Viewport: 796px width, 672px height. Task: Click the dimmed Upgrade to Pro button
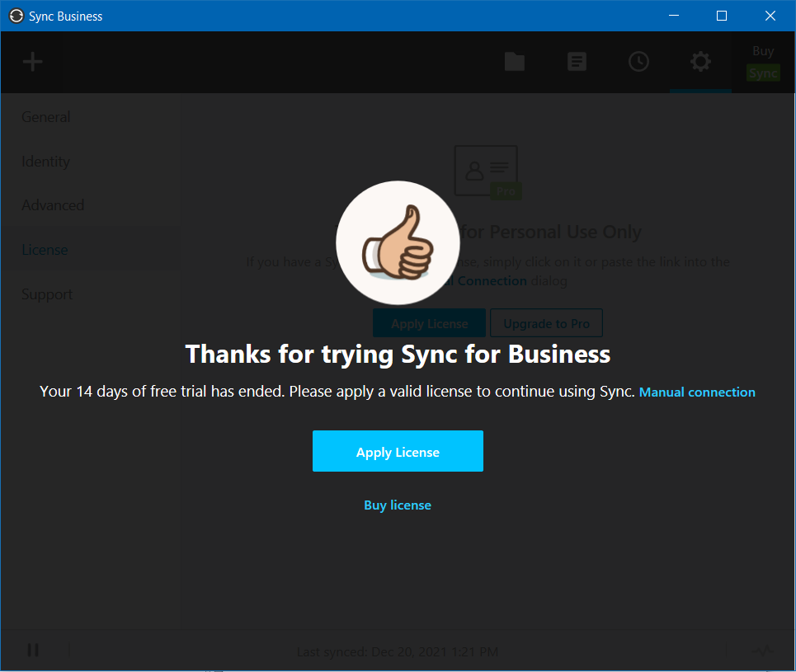tap(546, 323)
